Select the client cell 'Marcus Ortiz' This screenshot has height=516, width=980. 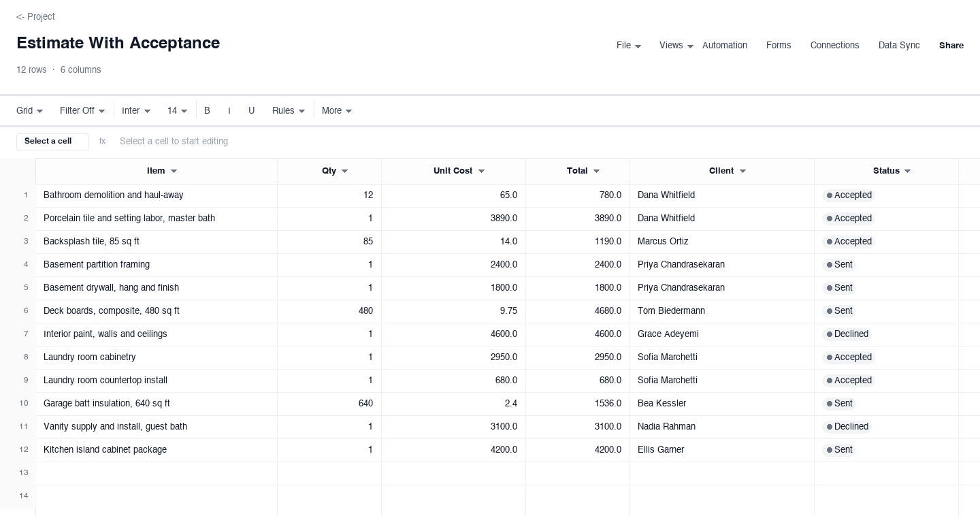pos(722,242)
